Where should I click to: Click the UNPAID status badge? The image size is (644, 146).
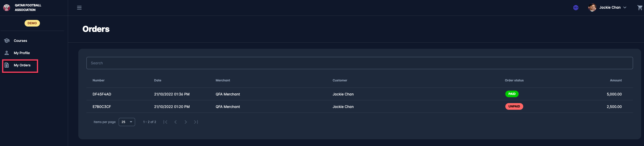click(x=514, y=106)
